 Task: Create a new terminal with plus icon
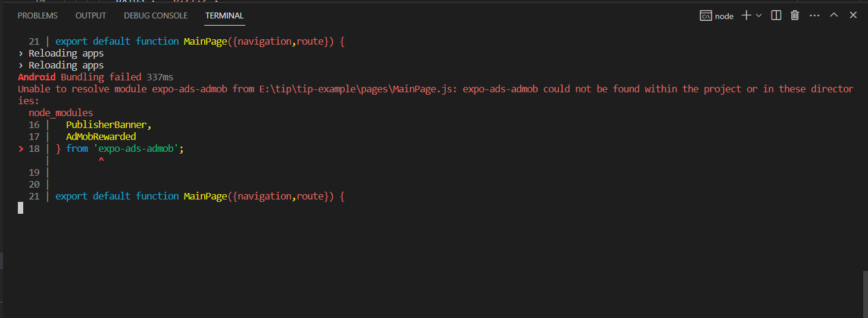coord(746,15)
